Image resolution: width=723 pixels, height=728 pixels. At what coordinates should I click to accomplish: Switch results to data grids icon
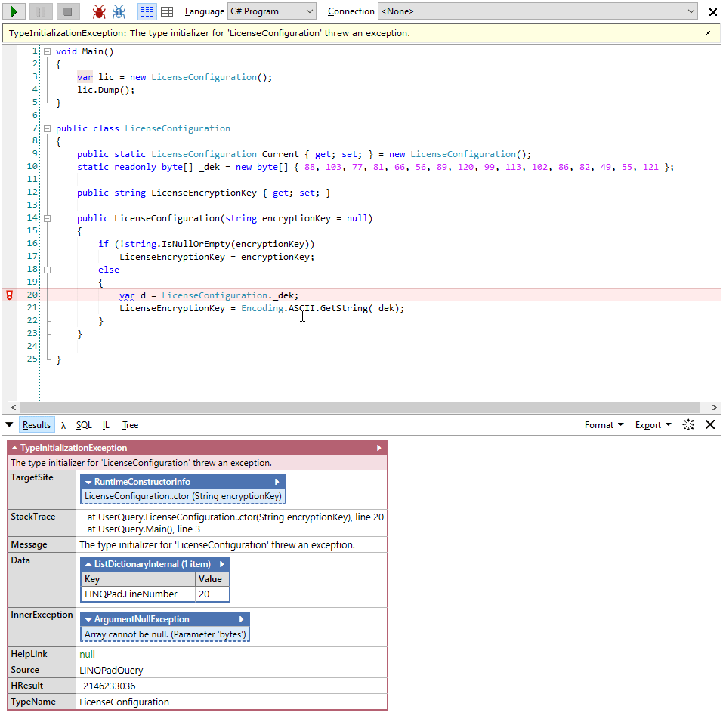(167, 11)
